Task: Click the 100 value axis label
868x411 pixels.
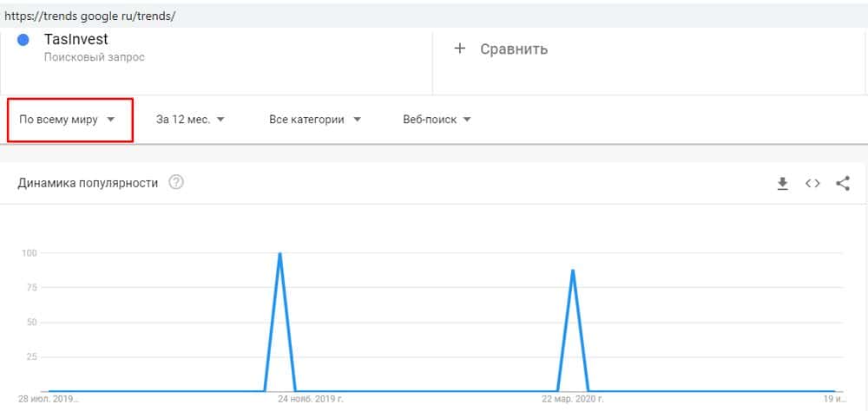Action: [29, 253]
